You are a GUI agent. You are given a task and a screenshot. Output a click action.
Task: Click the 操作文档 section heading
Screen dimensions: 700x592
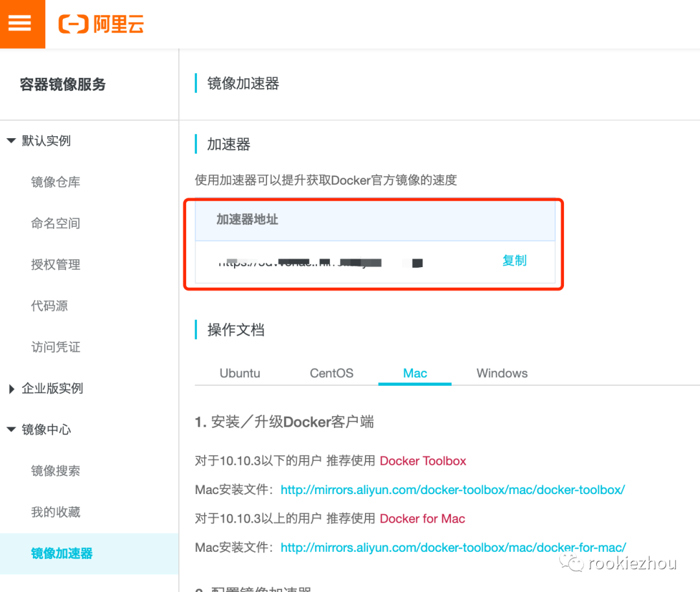[x=236, y=330]
